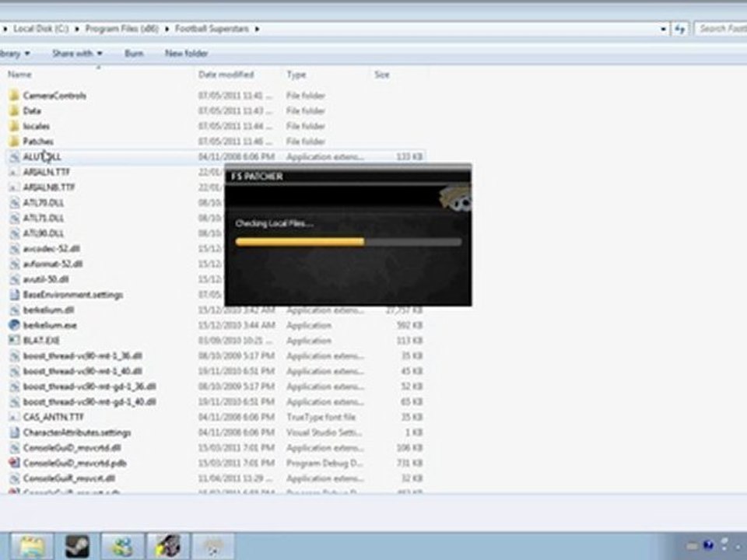Select the berkelium.exe application icon

(14, 325)
